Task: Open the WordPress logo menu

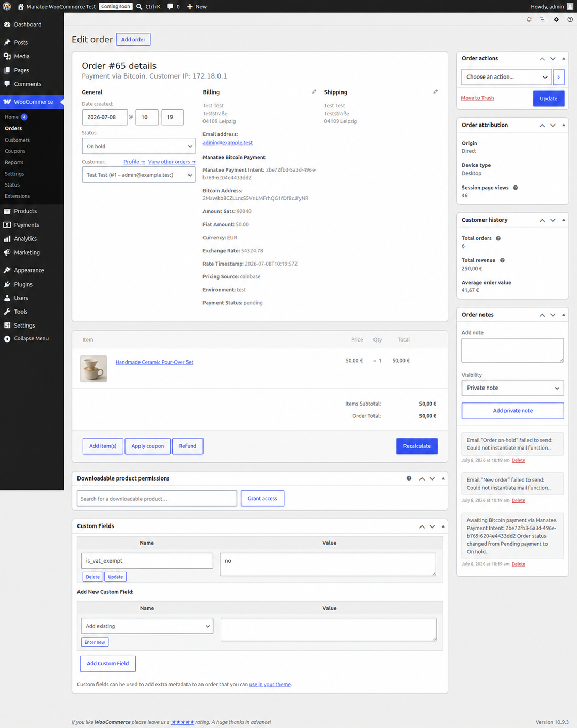Action: (x=7, y=6)
